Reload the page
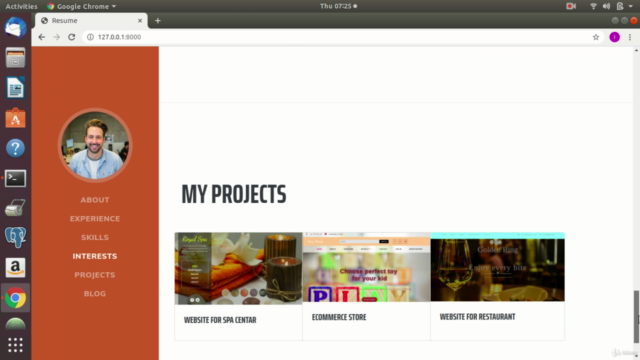Screen dimensions: 640x360 coord(72,37)
